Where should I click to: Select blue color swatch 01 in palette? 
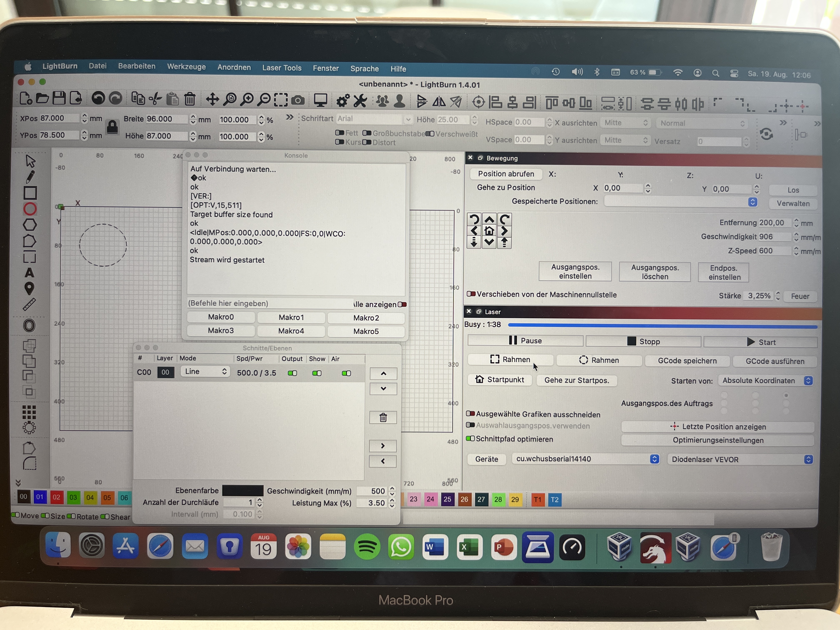[x=40, y=497]
